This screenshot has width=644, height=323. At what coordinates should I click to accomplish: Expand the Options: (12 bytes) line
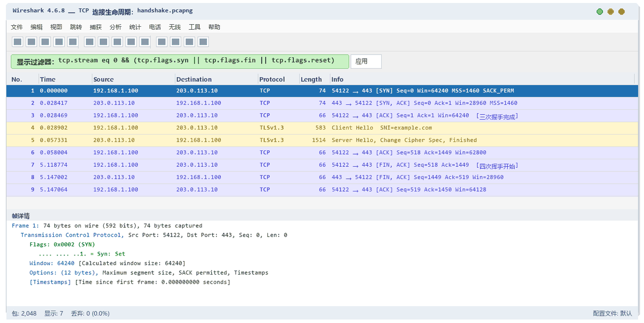click(149, 273)
